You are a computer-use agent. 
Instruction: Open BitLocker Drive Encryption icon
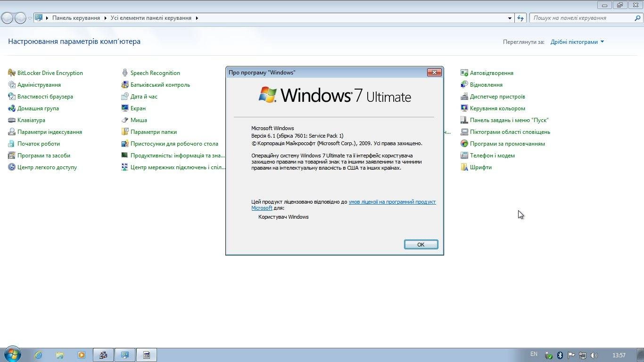pyautogui.click(x=12, y=73)
